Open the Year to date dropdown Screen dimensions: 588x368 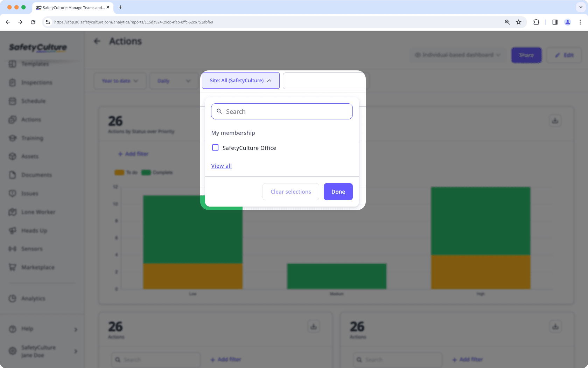point(120,81)
